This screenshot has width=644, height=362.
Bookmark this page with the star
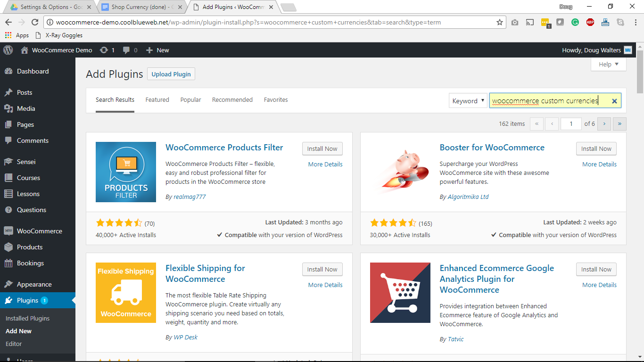point(500,22)
